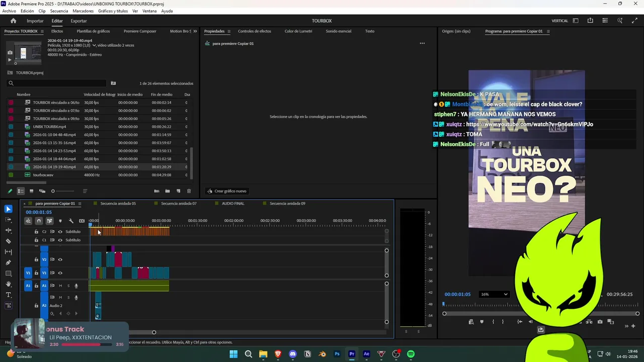Select the Pen tool
644x362 pixels.
click(9, 262)
